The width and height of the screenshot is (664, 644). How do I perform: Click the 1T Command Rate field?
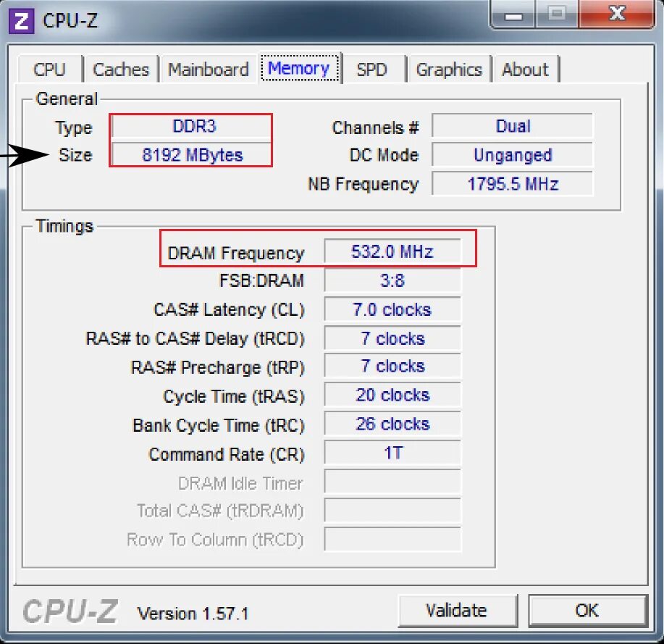(392, 453)
